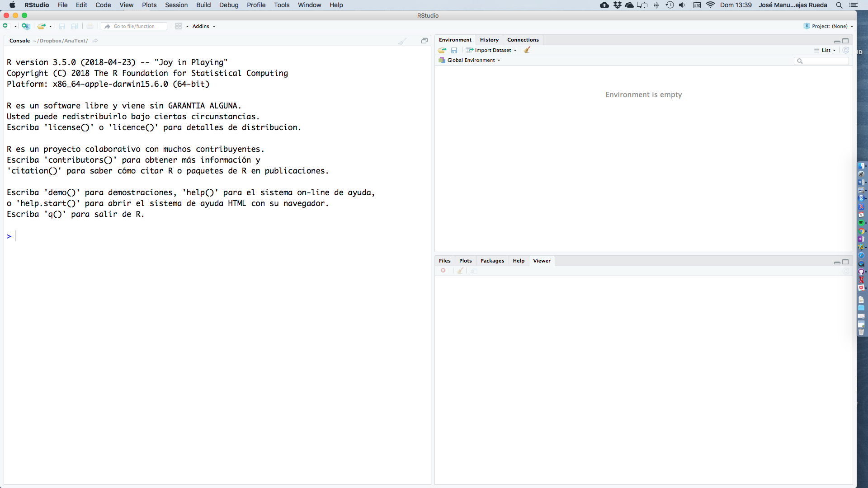Clear the console with the broom icon
Screen dimensions: 868x488
(x=402, y=41)
